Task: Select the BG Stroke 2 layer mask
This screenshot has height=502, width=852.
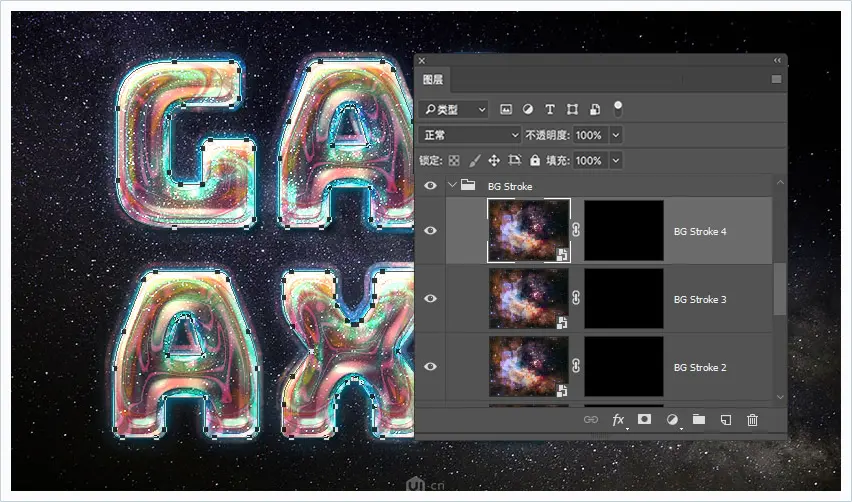Action: (x=624, y=366)
